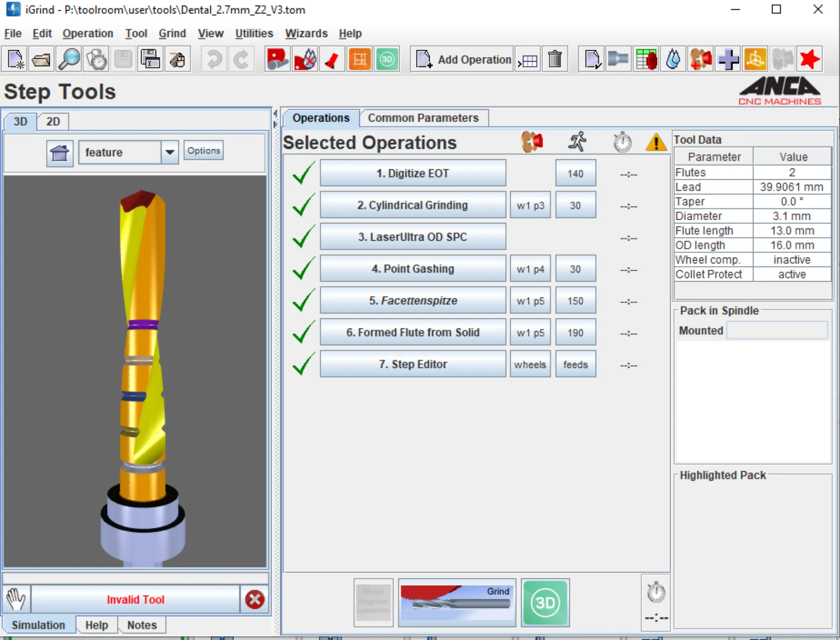Image resolution: width=840 pixels, height=640 pixels.
Task: Click the Add Operation button
Action: click(x=462, y=60)
